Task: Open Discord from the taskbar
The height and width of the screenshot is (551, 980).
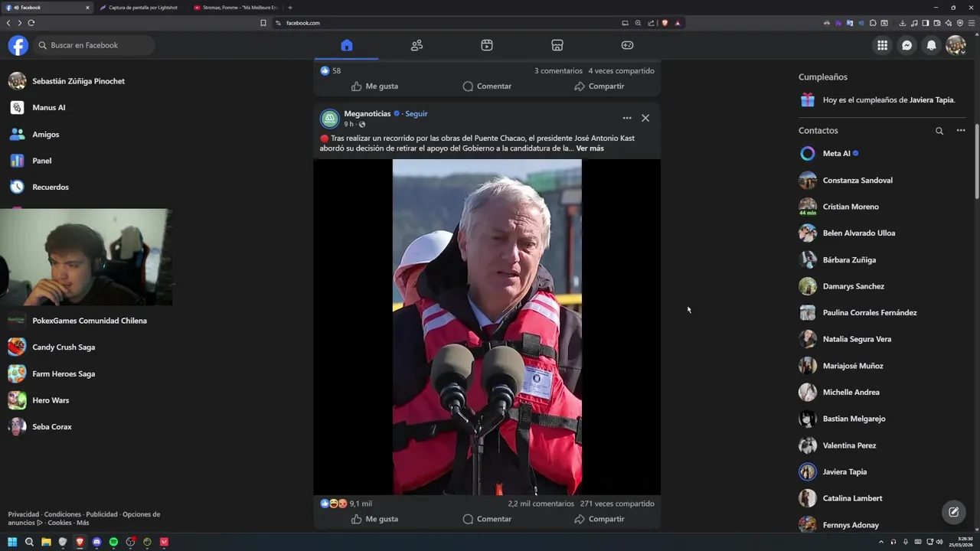Action: point(96,542)
